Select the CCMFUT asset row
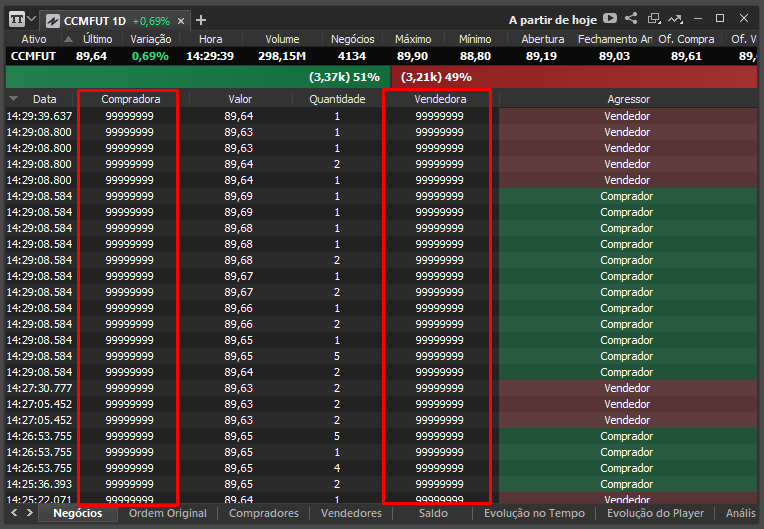Viewport: 764px width, 529px height. click(x=382, y=56)
